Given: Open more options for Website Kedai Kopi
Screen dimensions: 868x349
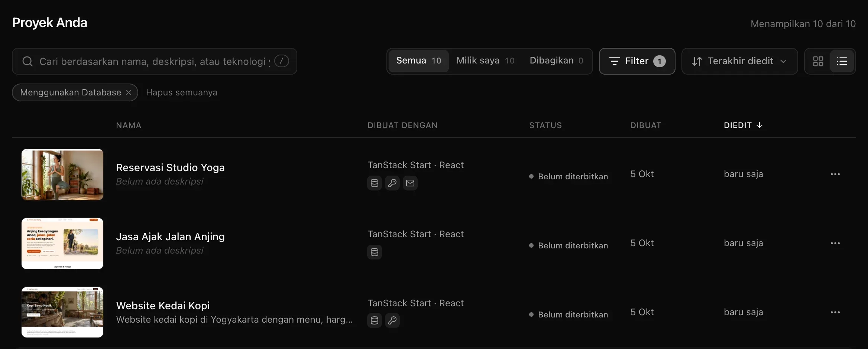Looking at the screenshot, I should point(835,312).
